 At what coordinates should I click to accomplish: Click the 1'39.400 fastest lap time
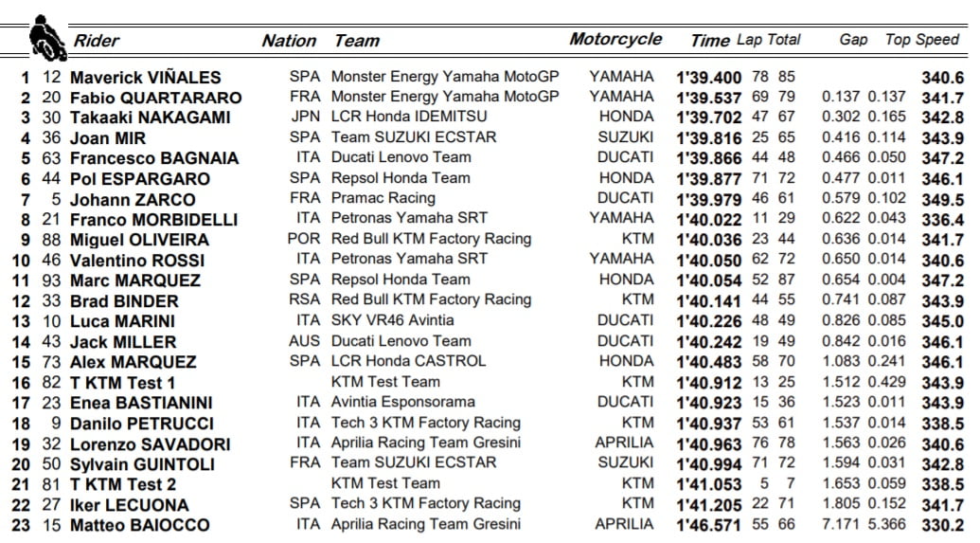tap(707, 77)
